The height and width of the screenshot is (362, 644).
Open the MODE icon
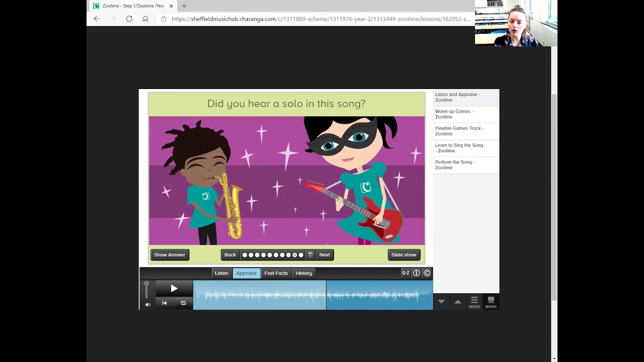491,302
